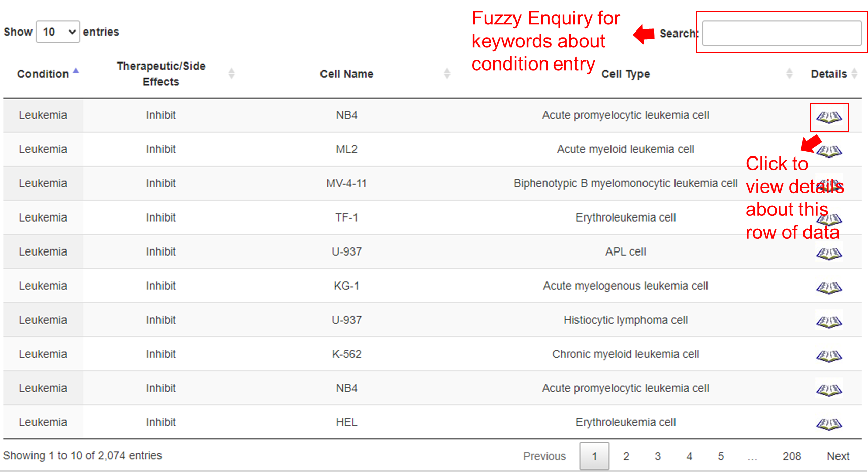View details icon for Histiocytic lymphoma cell row
Screen dimensions: 868x472
tap(829, 322)
